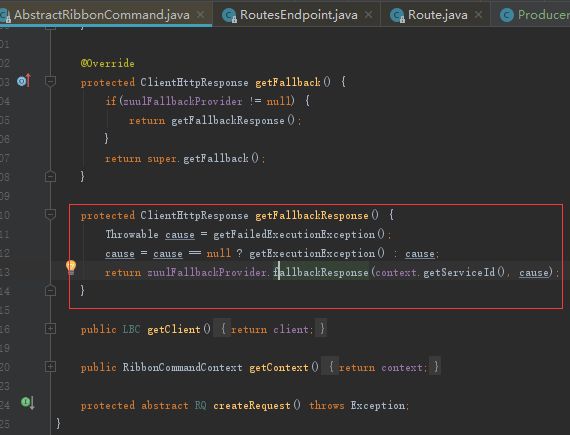
Task: Click the fold end marker of getFallbackResponse
Action: (x=50, y=290)
